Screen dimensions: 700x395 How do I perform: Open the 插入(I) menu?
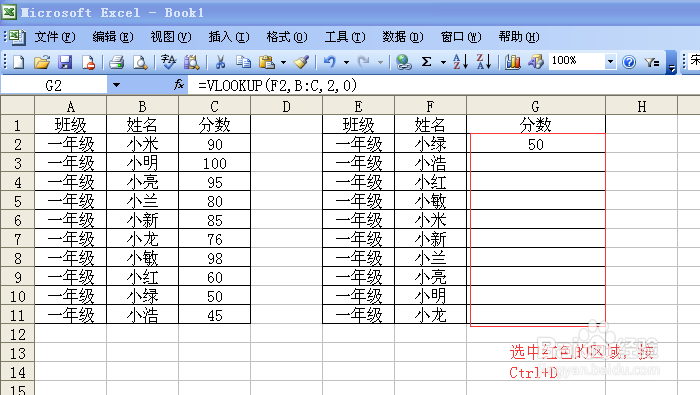click(229, 37)
